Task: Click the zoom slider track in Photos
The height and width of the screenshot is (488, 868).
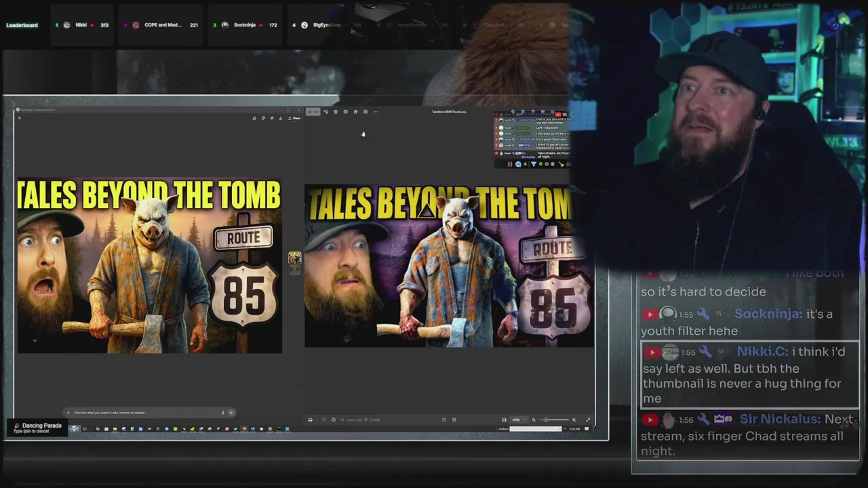Action: [x=554, y=420]
